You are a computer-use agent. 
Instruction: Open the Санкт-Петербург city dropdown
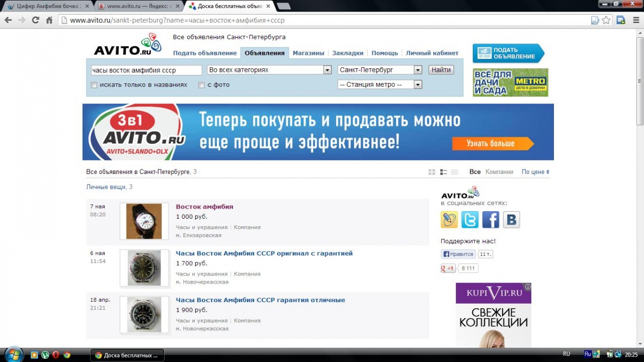pyautogui.click(x=417, y=70)
